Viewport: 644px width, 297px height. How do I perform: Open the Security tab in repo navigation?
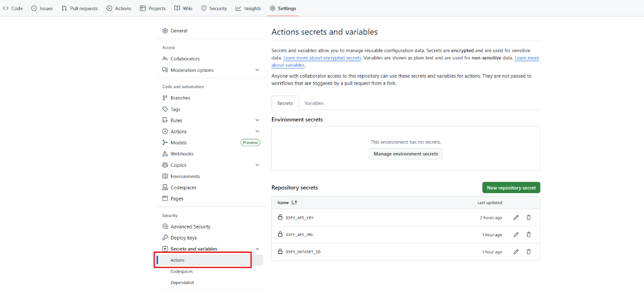[x=214, y=8]
